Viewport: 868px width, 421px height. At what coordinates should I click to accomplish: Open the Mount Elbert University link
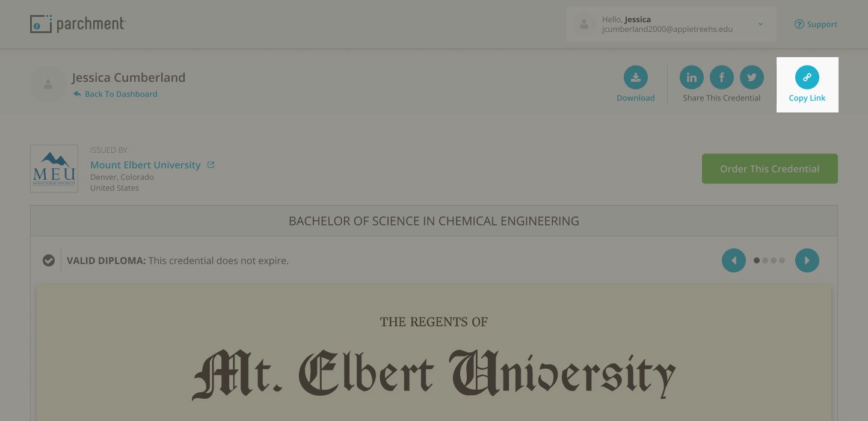(145, 165)
